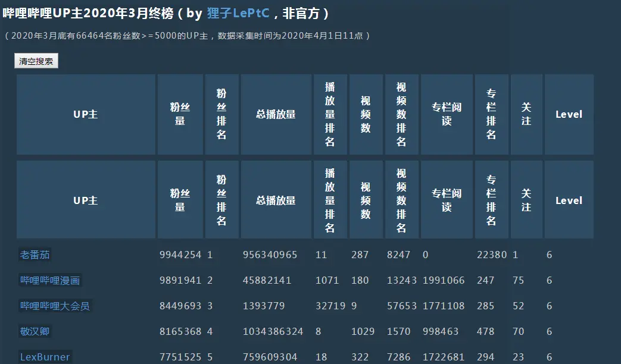Image resolution: width=621 pixels, height=364 pixels.
Task: Select 哔哩哔哩漫画 fan count 9891941
Action: tap(180, 281)
